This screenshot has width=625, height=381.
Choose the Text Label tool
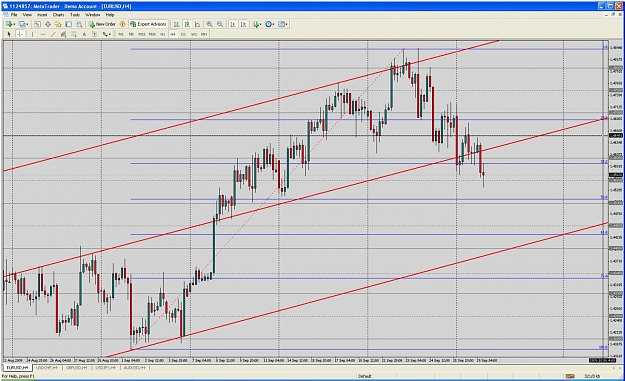(x=94, y=34)
